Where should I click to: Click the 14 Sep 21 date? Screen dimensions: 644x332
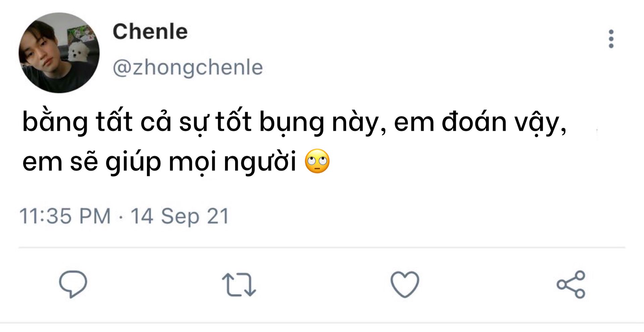pyautogui.click(x=180, y=216)
